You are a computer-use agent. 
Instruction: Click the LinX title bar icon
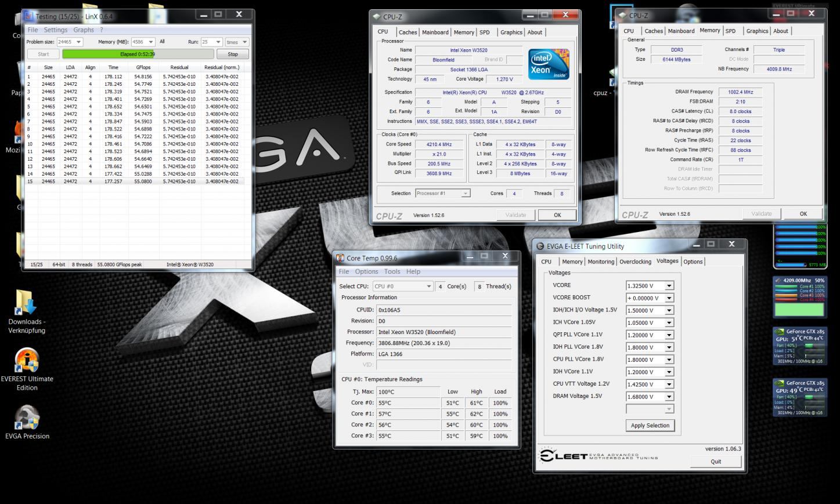pos(30,16)
